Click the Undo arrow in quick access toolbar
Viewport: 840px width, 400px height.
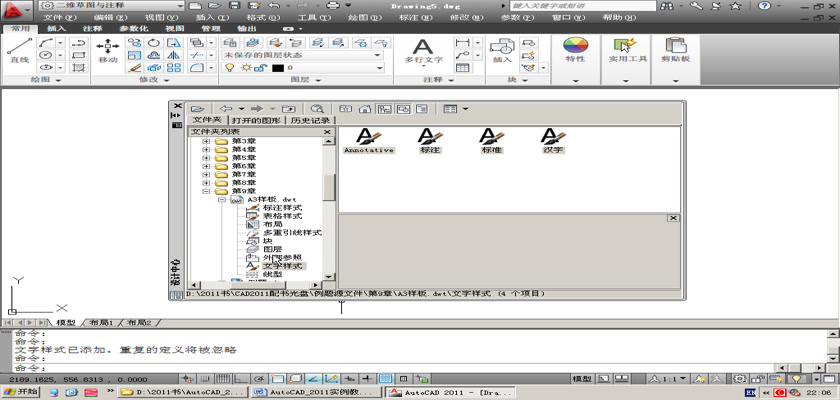coord(274,5)
